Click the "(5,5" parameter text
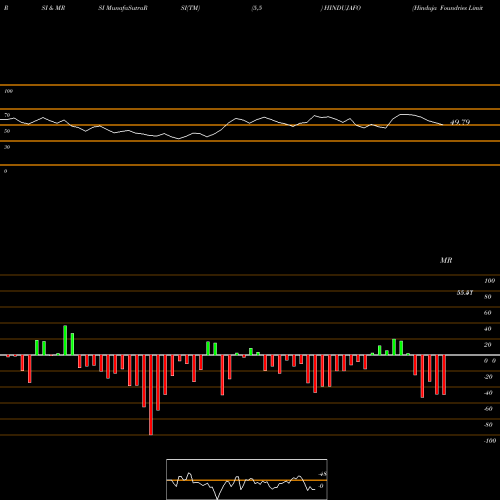500x500 pixels. (x=257, y=8)
